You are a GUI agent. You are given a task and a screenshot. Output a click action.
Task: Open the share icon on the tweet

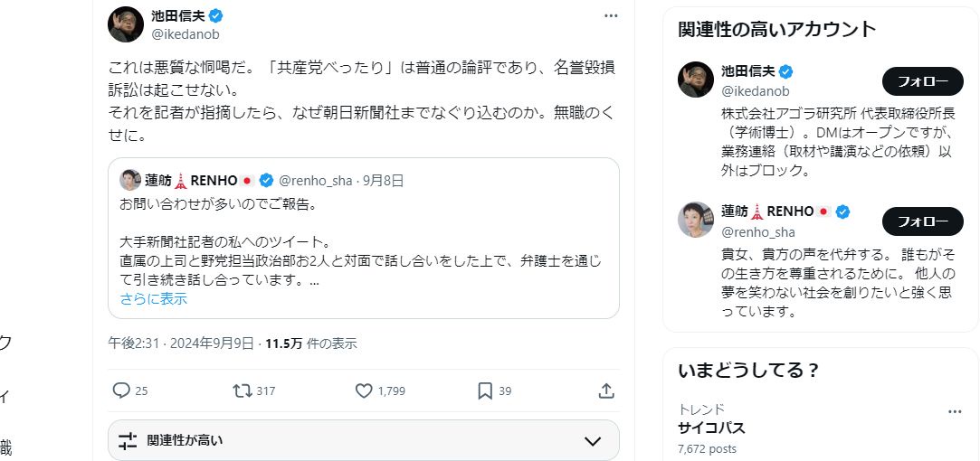tap(606, 390)
